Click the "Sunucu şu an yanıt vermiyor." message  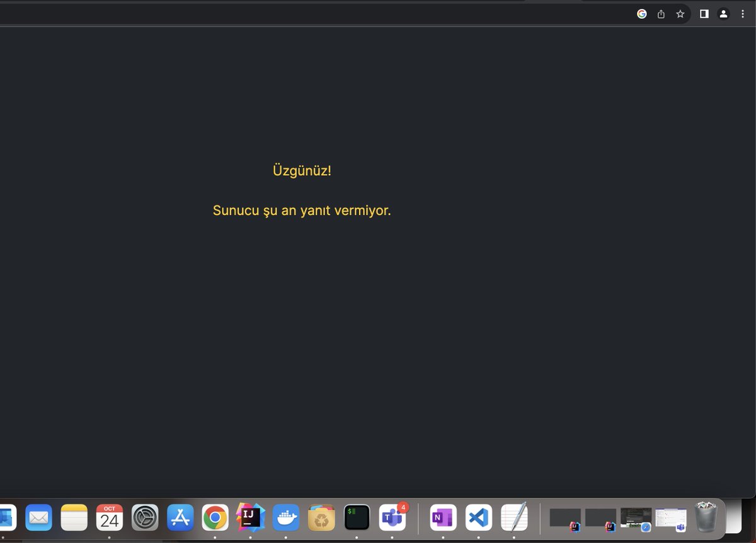(302, 210)
